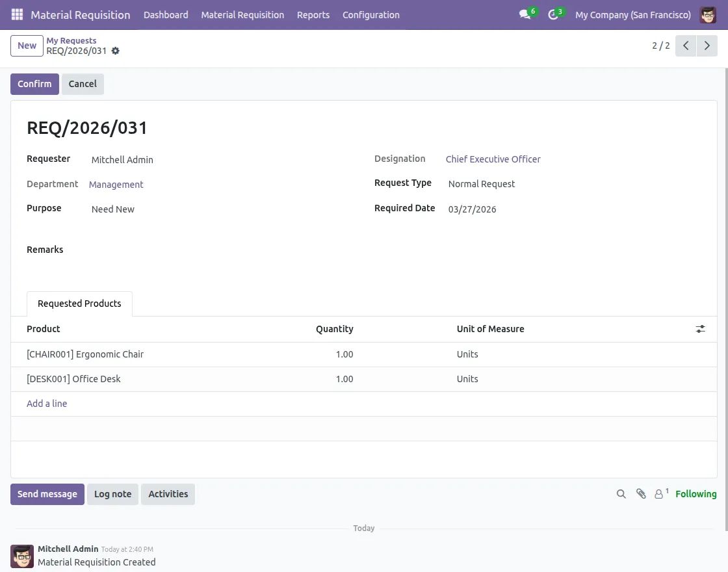Attach a file using the paperclip icon
The width and height of the screenshot is (728, 572).
[x=641, y=494]
